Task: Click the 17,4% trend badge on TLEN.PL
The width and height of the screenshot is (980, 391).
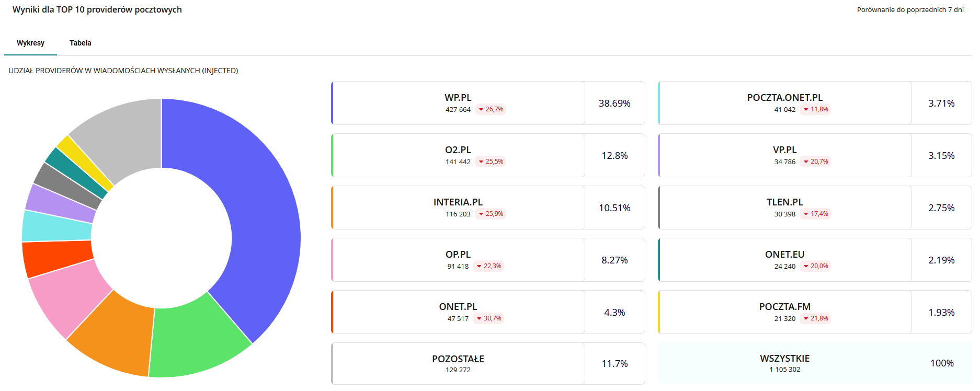Action: coord(816,214)
